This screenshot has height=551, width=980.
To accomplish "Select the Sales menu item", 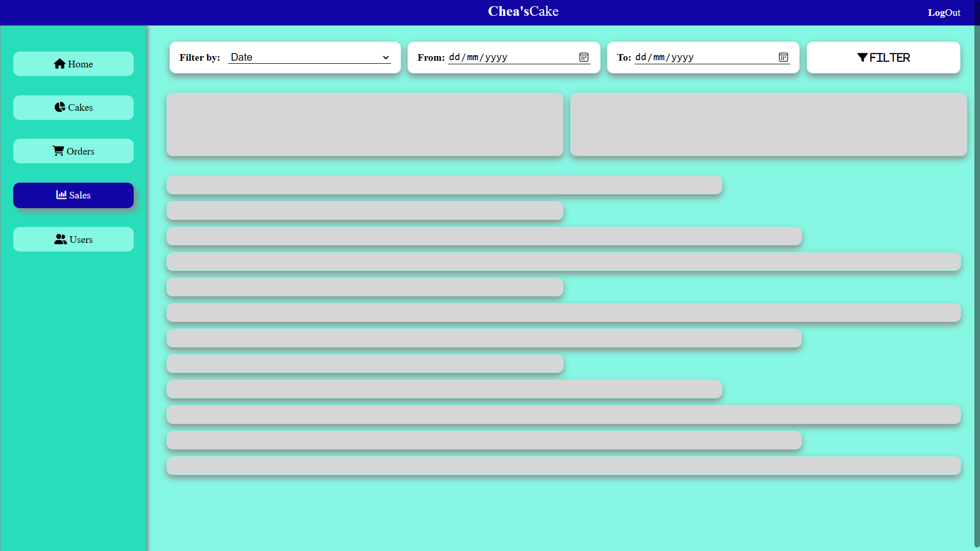I will [x=73, y=195].
